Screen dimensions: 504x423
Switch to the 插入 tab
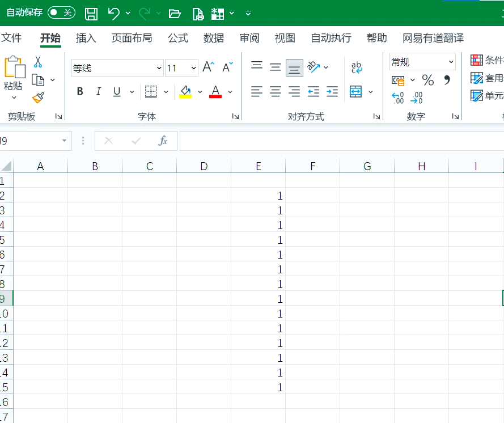(x=86, y=38)
